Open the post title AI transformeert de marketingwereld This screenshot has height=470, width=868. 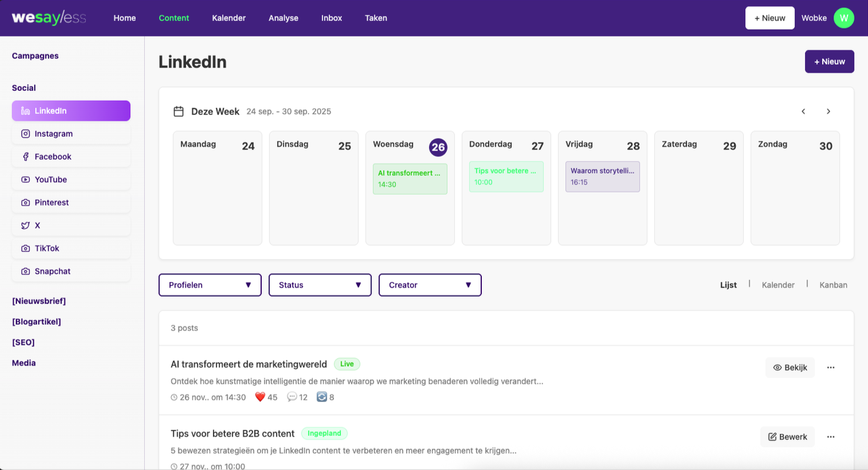pos(249,364)
